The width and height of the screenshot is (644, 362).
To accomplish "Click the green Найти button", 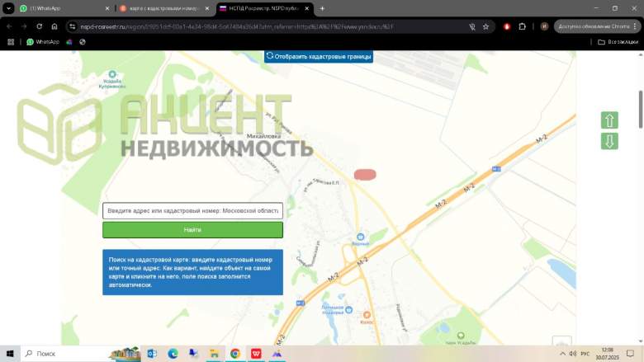I will (x=192, y=230).
